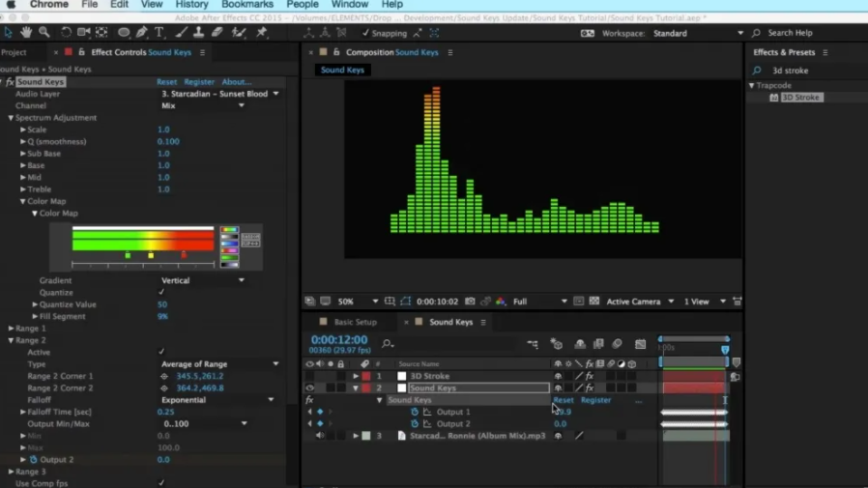868x488 pixels.
Task: Click the timeline search magnifier icon
Action: coord(388,344)
